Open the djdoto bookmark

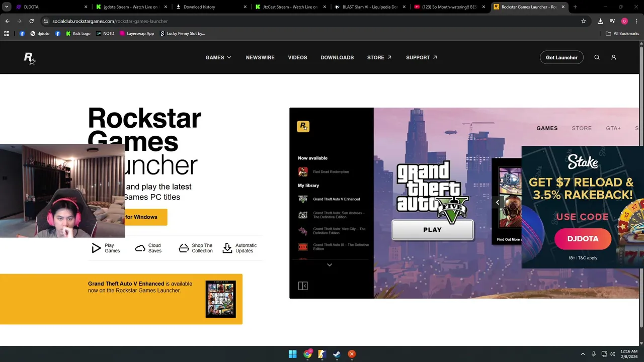click(40, 34)
